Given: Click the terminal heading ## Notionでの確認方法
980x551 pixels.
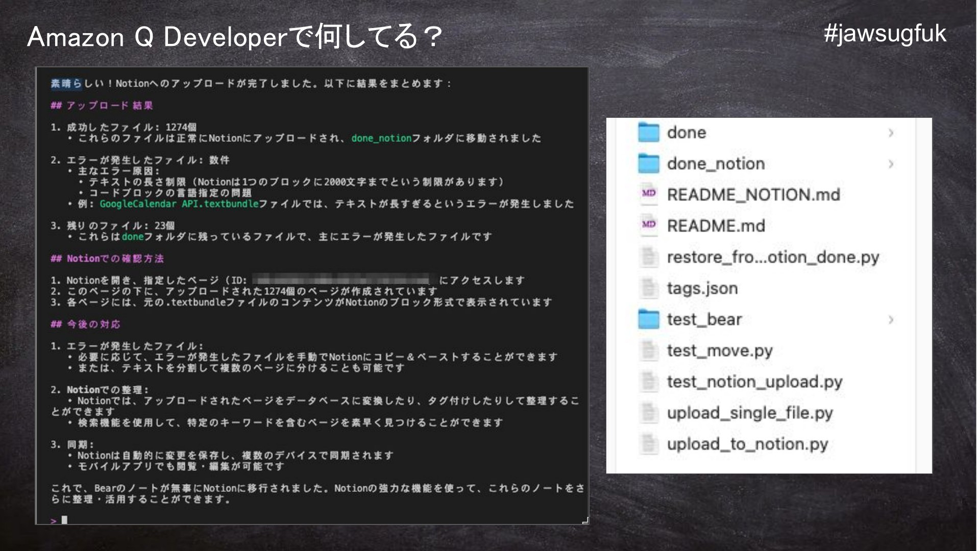Looking at the screenshot, I should (107, 259).
